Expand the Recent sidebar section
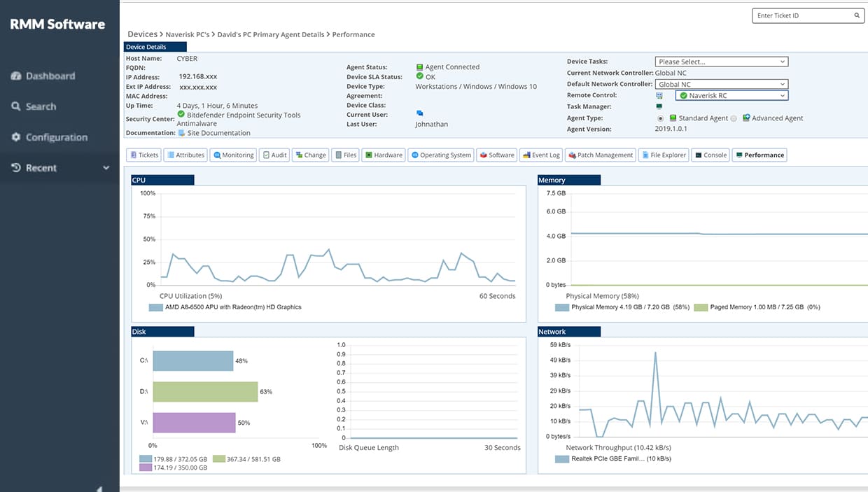This screenshot has width=868, height=492. click(x=59, y=168)
